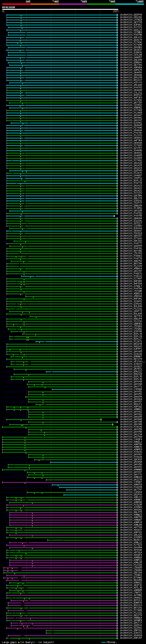Screen dimensions: 146x644
Task: Open hit UniRef100_Q9ZP08
Action: click(131, 15)
